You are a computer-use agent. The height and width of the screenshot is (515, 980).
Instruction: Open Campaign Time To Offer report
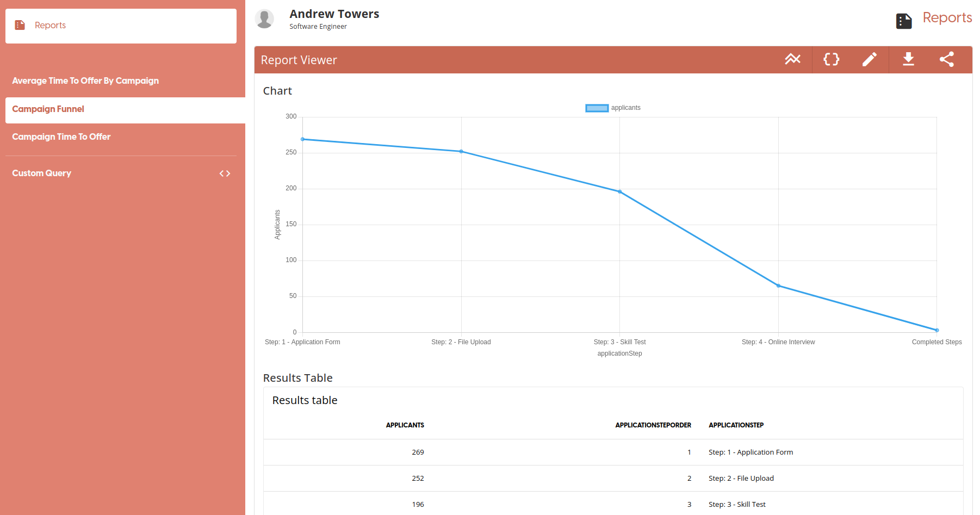61,137
